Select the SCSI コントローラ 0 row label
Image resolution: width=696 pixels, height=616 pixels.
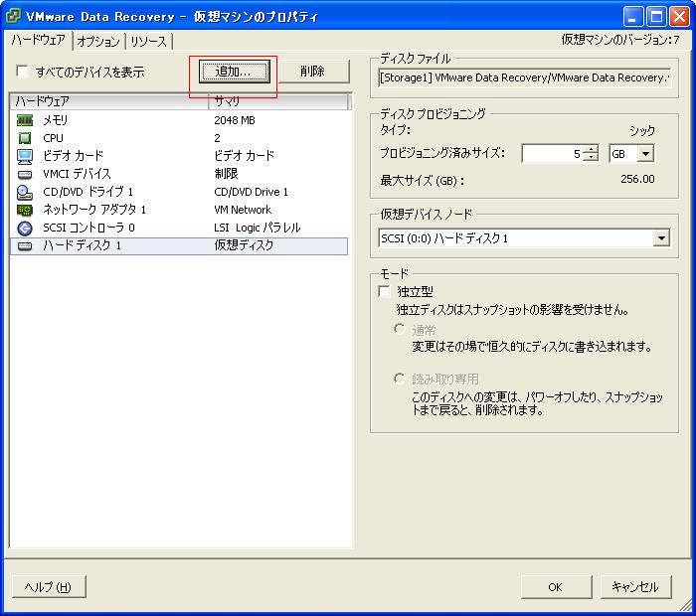tap(88, 228)
